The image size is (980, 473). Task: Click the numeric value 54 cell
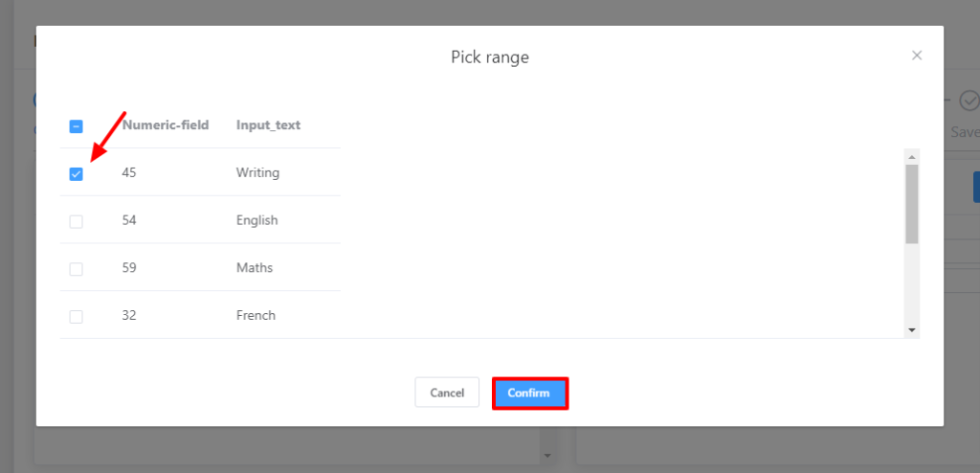click(129, 220)
